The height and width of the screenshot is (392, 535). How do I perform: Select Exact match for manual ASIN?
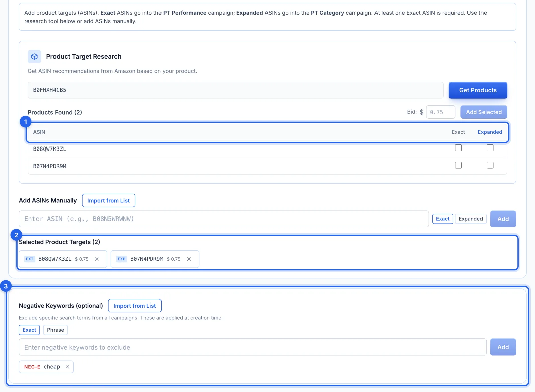pyautogui.click(x=443, y=219)
